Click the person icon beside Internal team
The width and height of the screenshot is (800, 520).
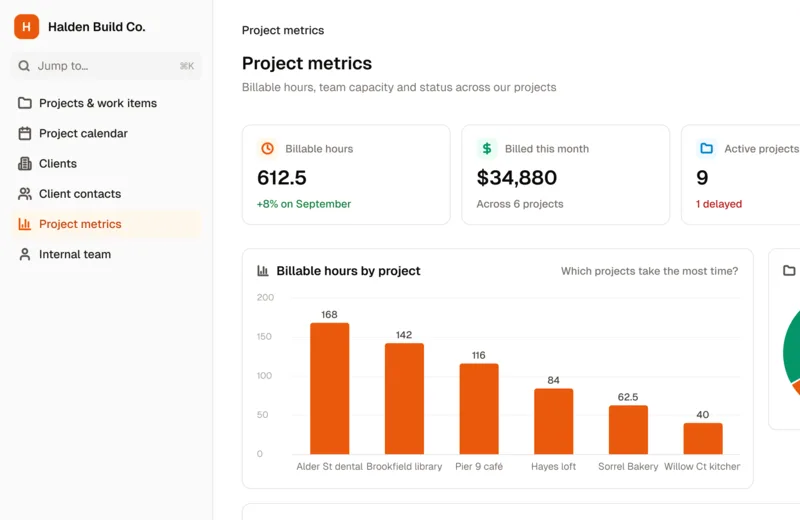coord(24,254)
